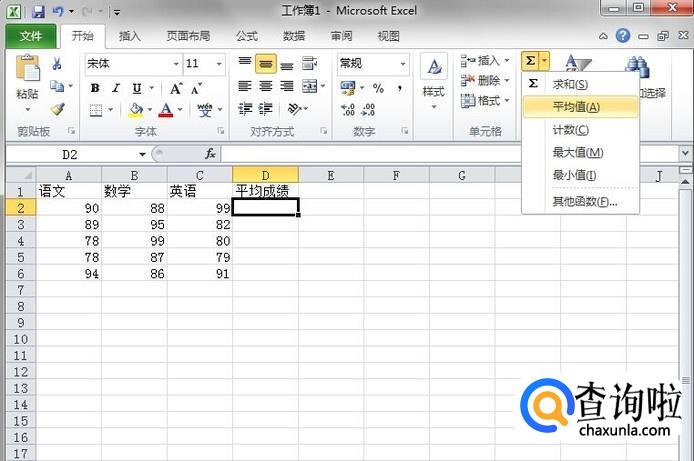Select cell A2 containing 90
The height and width of the screenshot is (461, 694).
(69, 207)
